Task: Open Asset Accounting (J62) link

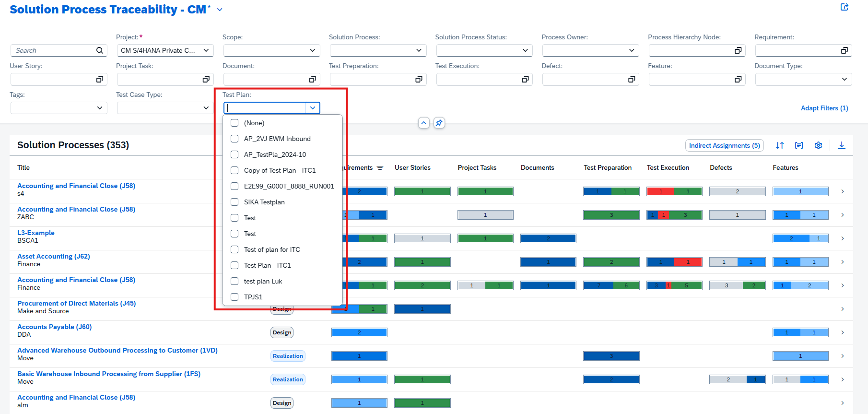Action: pyautogui.click(x=54, y=256)
